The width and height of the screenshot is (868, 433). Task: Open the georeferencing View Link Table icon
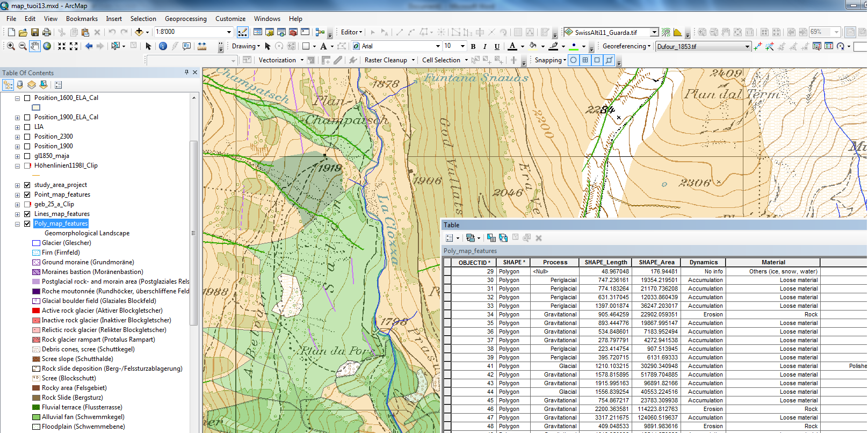829,46
